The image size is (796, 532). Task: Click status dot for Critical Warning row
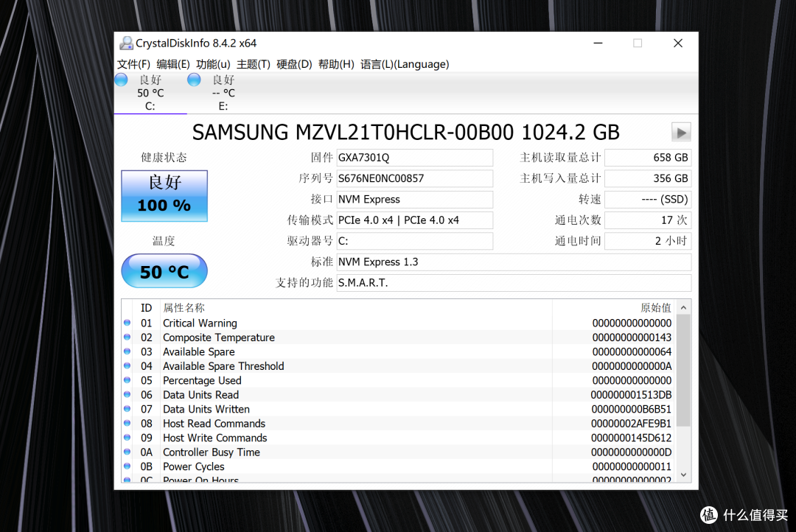(127, 322)
